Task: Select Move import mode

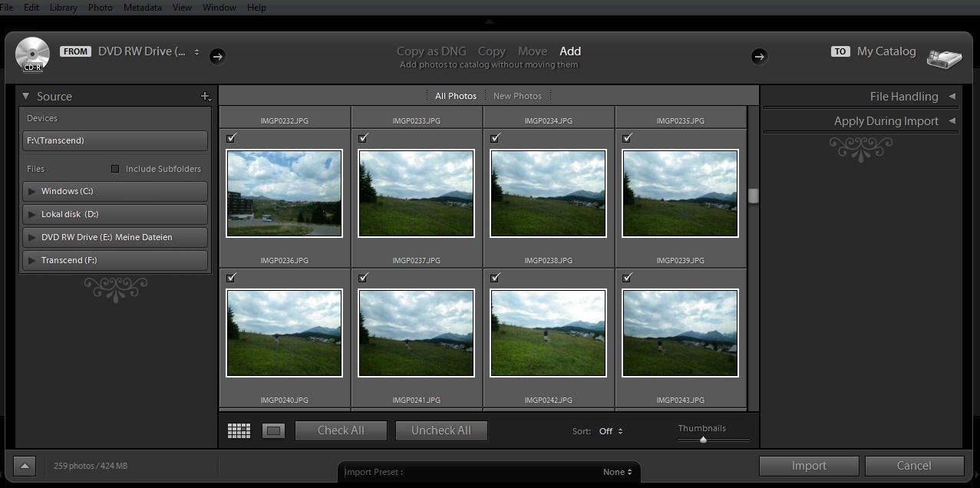Action: tap(533, 51)
